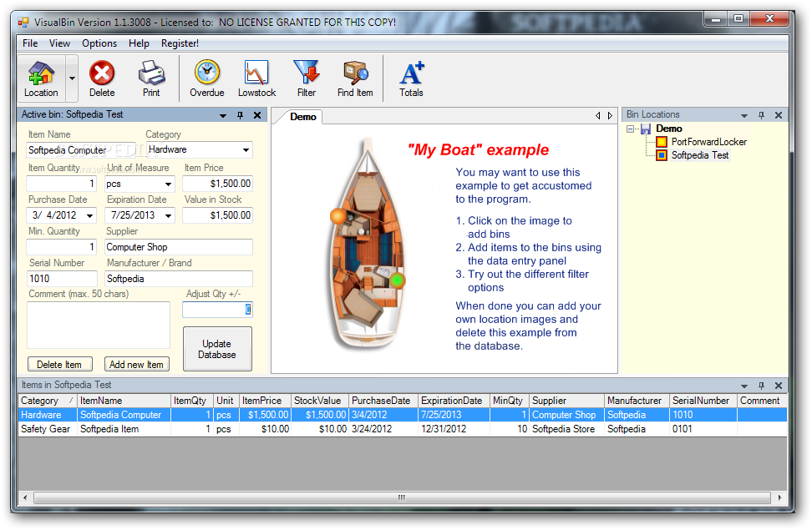Sort by the Category column header
The height and width of the screenshot is (530, 812).
[48, 401]
